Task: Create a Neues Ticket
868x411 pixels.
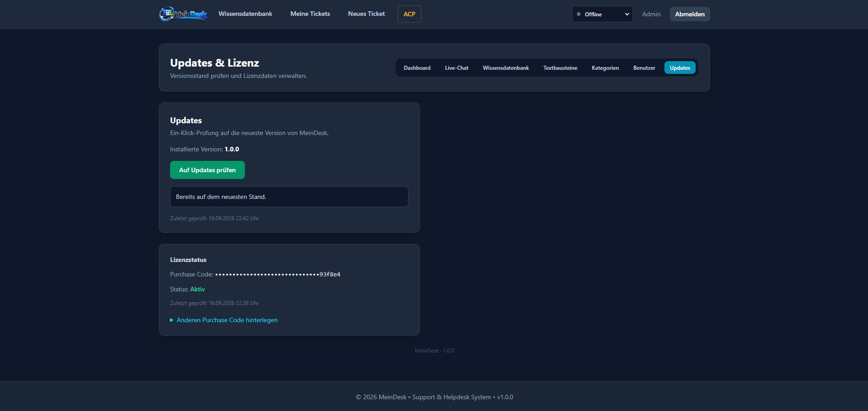Action: pos(366,14)
